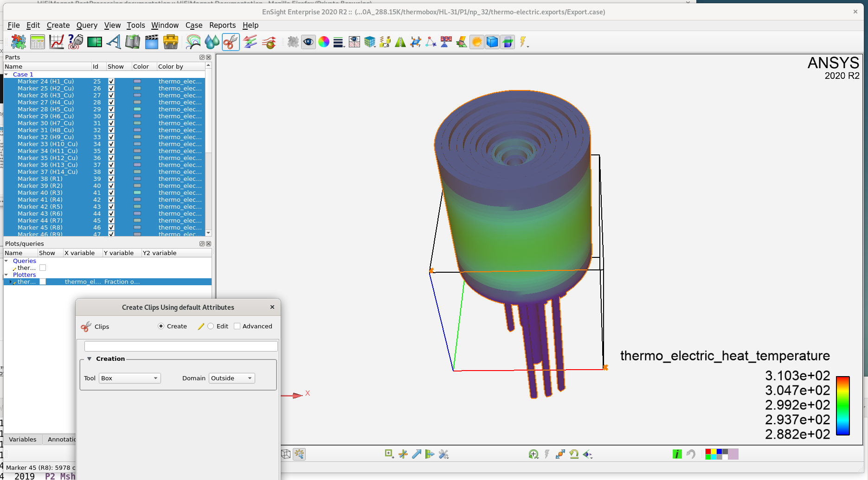This screenshot has height=480, width=868.
Task: Uncheck Show for Marker 24 (H1_Cu)
Action: [111, 81]
